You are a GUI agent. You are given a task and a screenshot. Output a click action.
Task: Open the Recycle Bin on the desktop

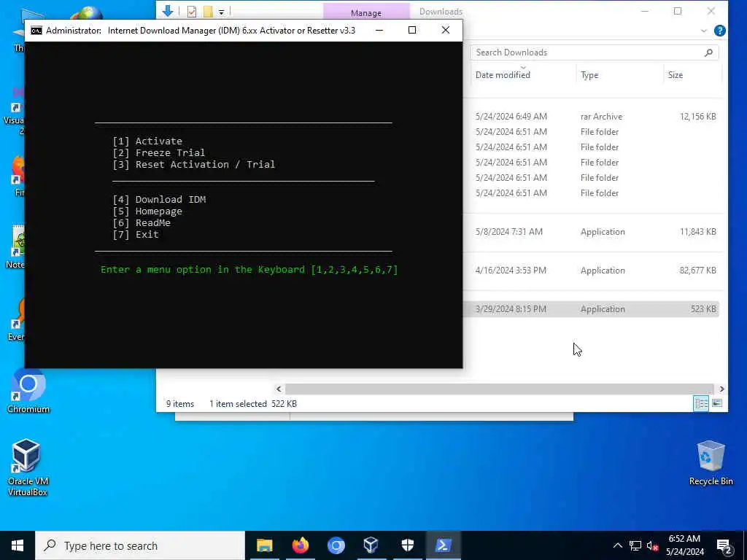[711, 463]
